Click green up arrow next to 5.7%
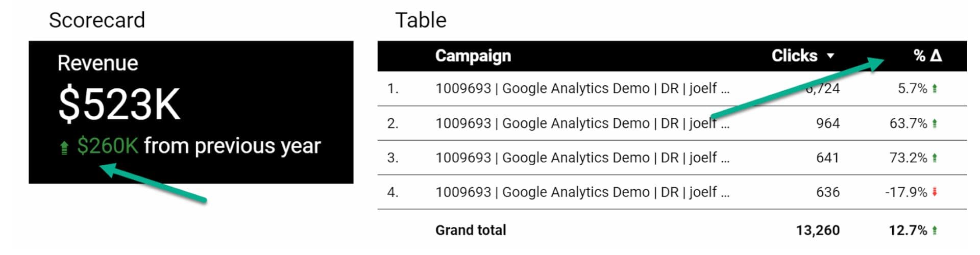This screenshot has height=255, width=980. click(935, 89)
